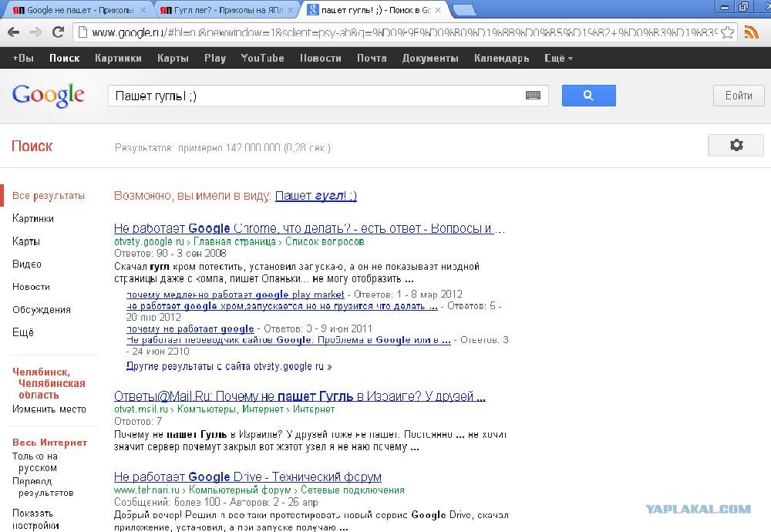771x532 pixels.
Task: Select 'Поиск' in the top black bar
Action: (65, 58)
